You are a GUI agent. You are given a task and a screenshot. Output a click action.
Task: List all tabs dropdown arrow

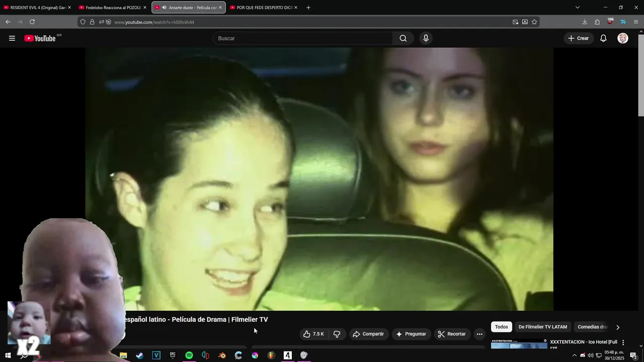point(578,8)
